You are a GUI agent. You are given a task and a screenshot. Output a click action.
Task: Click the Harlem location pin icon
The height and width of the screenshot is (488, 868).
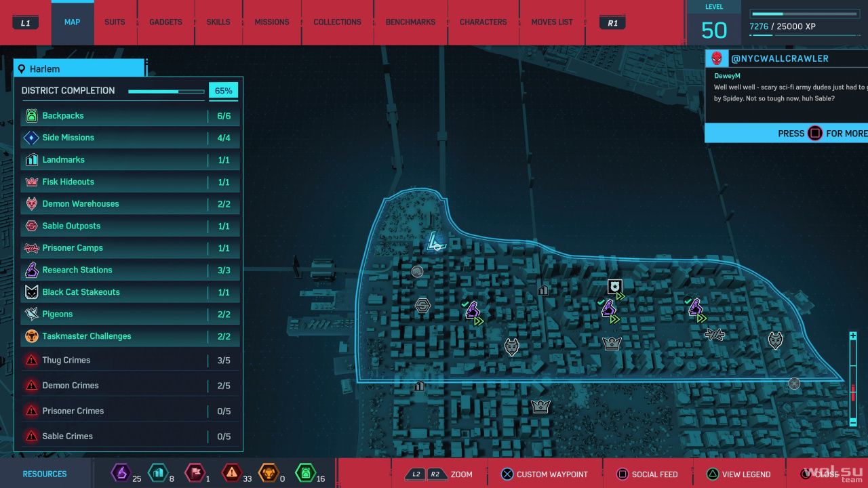coord(22,69)
